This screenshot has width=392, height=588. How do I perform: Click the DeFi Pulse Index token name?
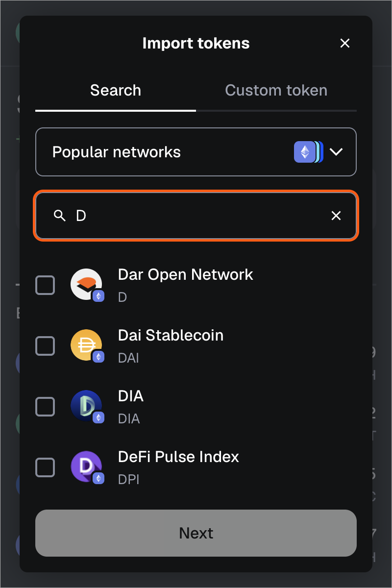coord(178,457)
